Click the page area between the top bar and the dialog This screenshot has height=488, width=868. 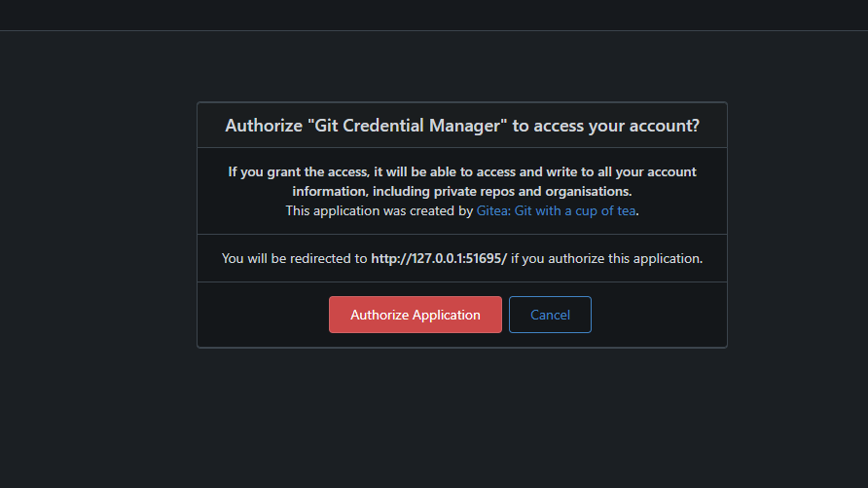(434, 66)
